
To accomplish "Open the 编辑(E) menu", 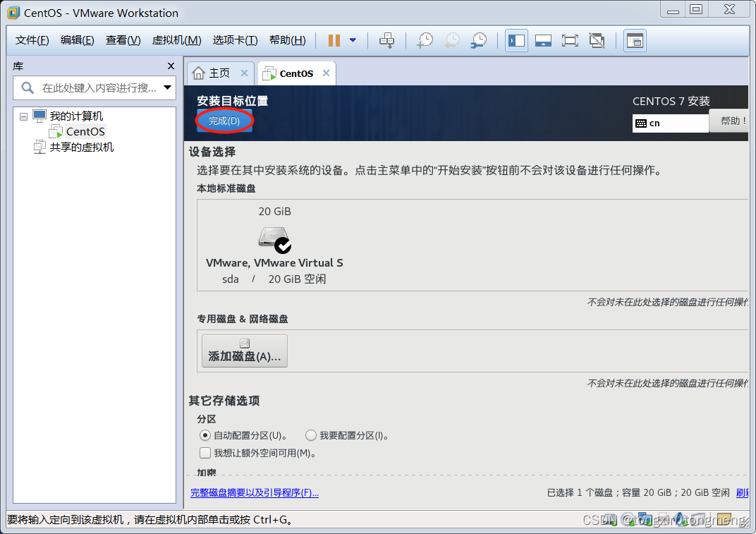I will 77,40.
